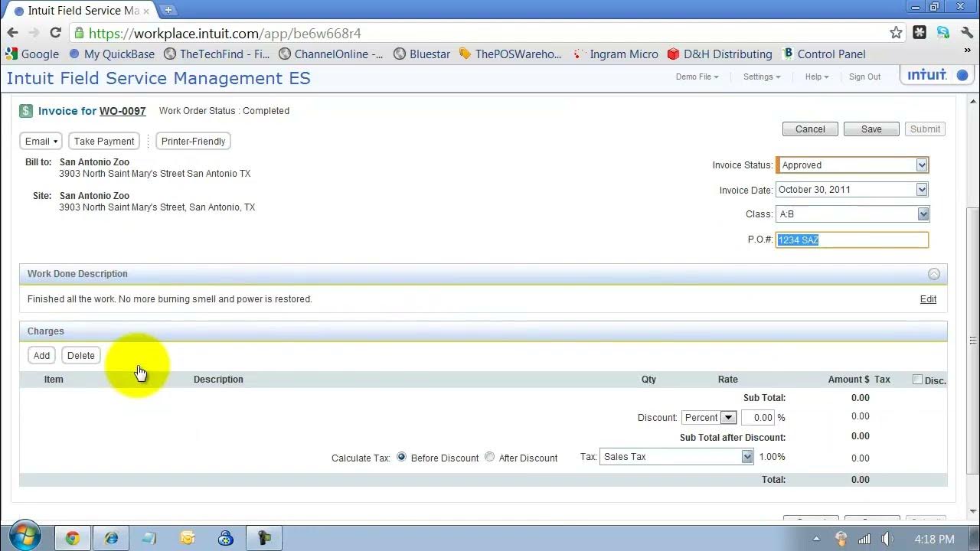
Task: Click the Delete charge button
Action: point(80,355)
